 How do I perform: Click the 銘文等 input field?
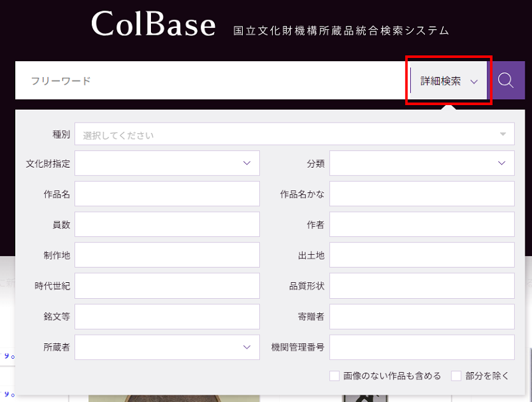coord(168,317)
